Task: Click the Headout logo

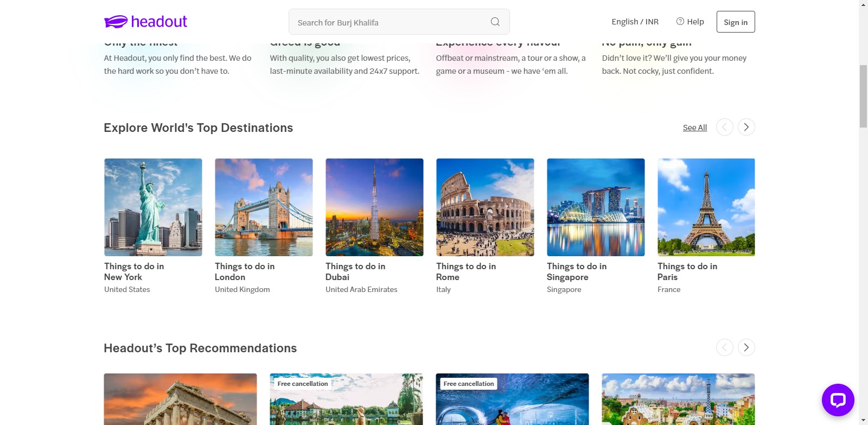Action: [x=145, y=22]
